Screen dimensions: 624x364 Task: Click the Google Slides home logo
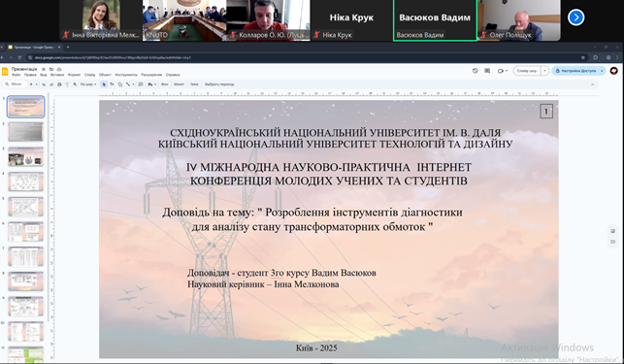click(5, 71)
